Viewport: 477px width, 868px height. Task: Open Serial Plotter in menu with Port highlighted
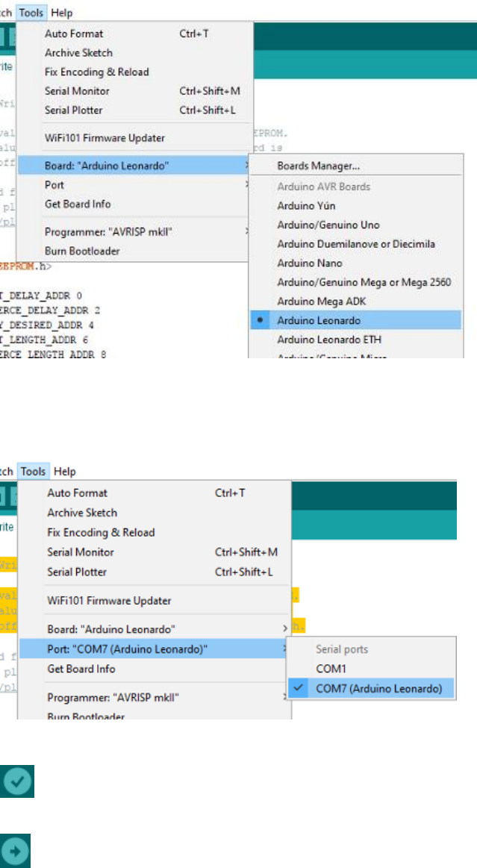click(155, 572)
